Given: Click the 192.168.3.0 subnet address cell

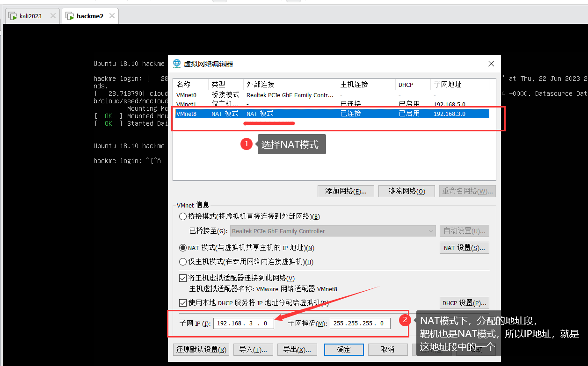Looking at the screenshot, I should click(450, 114).
